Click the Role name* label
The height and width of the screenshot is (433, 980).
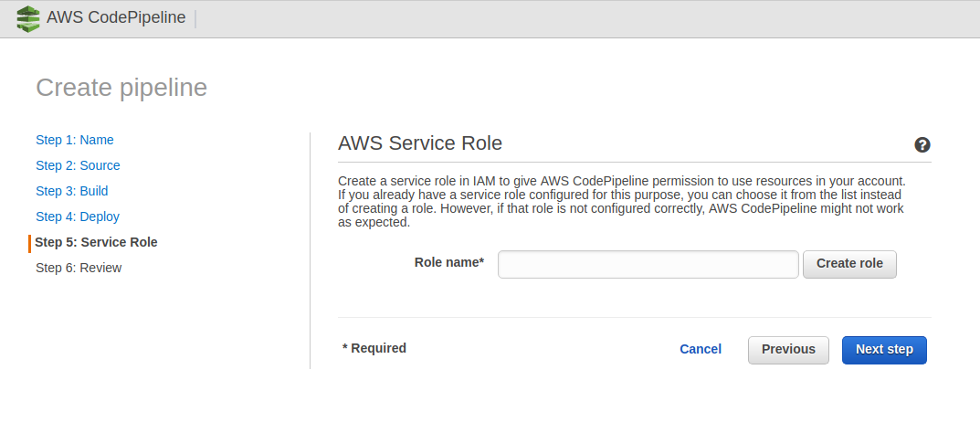pos(449,262)
